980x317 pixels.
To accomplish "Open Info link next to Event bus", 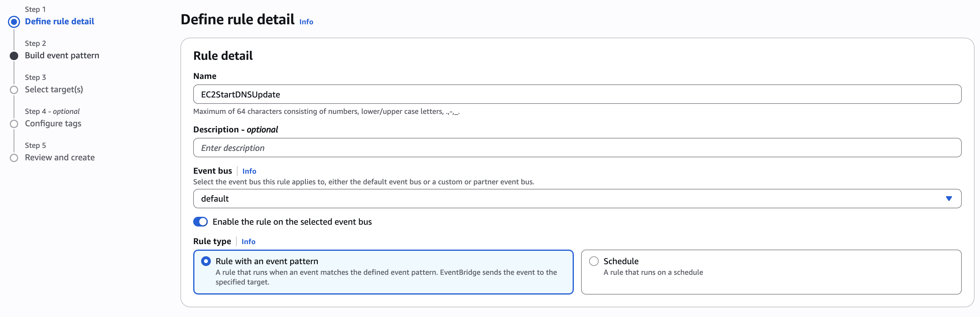I will (x=249, y=171).
